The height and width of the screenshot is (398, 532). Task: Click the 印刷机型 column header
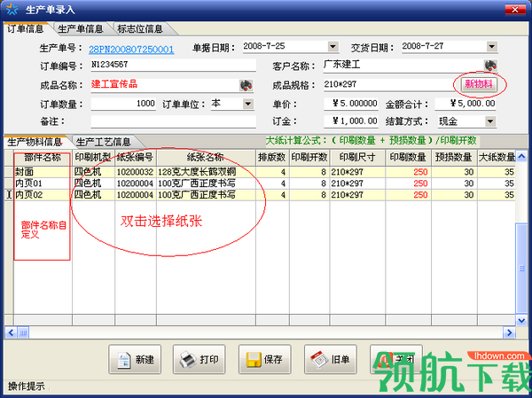(x=93, y=158)
